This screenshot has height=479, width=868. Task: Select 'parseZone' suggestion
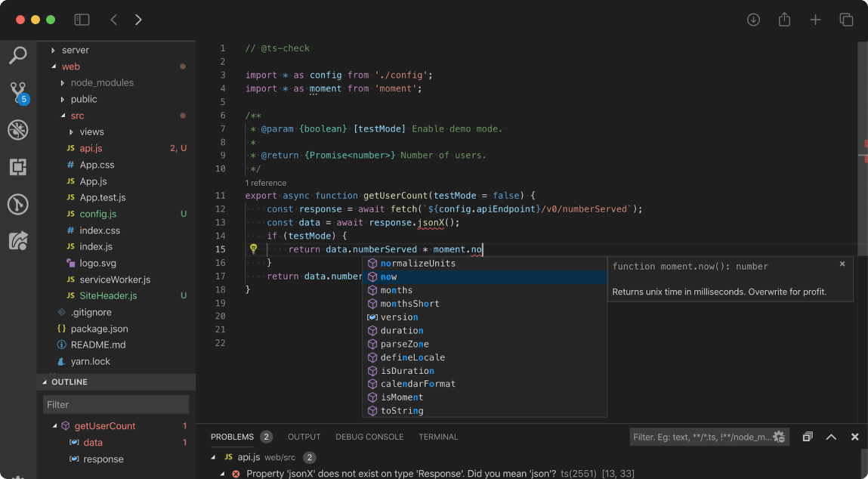pos(484,344)
